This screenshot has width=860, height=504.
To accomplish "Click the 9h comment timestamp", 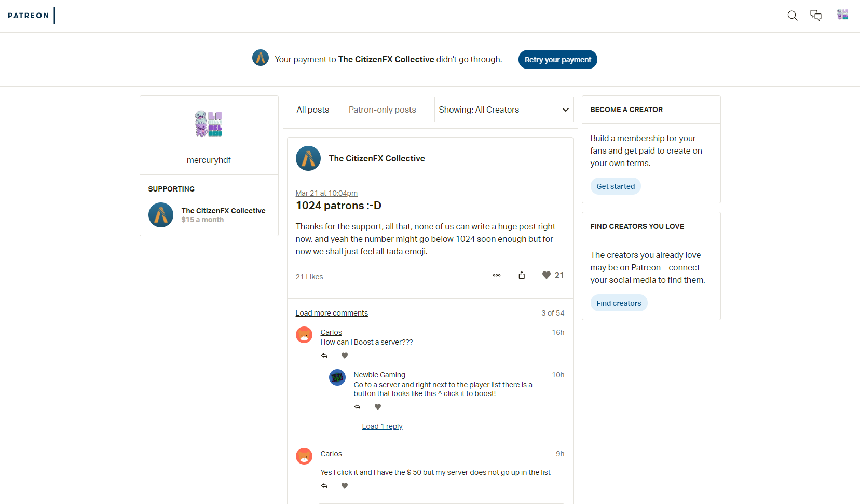I will [560, 454].
